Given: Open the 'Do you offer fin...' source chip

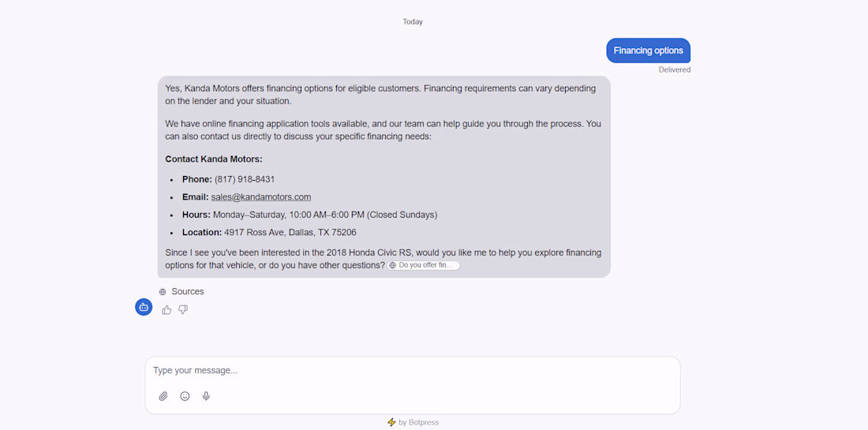Looking at the screenshot, I should tap(423, 266).
